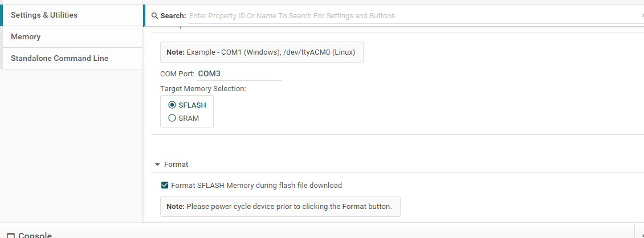The image size is (644, 238).
Task: Toggle Format SFLASH Memory checkbox
Action: pyautogui.click(x=165, y=185)
